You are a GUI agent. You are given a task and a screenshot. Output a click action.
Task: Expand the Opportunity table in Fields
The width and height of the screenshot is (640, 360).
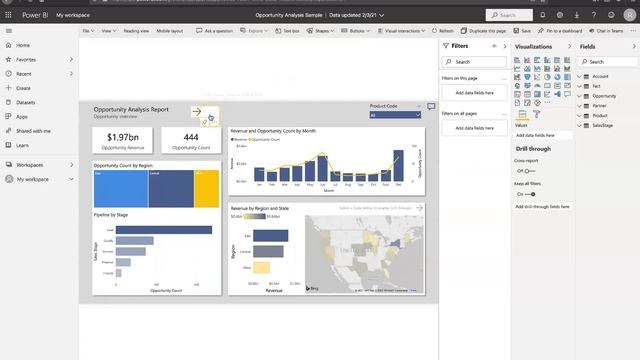pyautogui.click(x=579, y=96)
